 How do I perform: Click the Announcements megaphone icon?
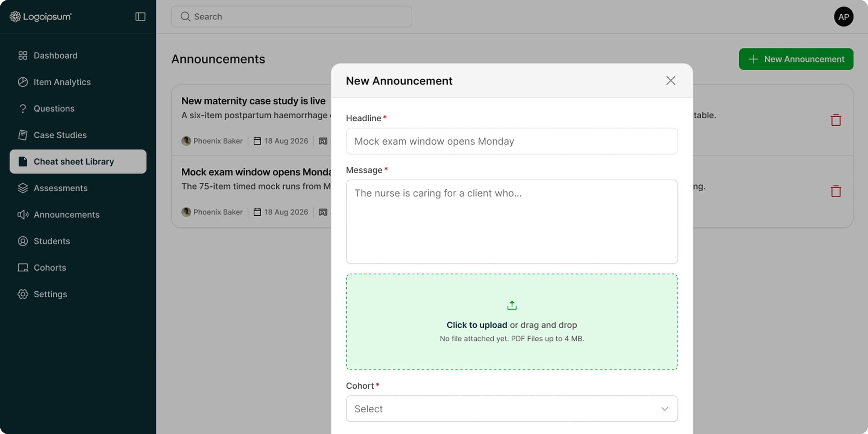pyautogui.click(x=23, y=215)
